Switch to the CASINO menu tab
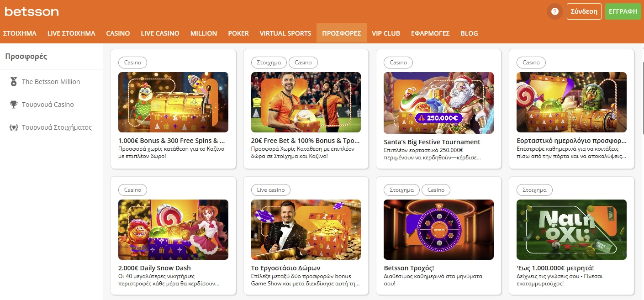Screen dimensions: 644x300 point(118,33)
